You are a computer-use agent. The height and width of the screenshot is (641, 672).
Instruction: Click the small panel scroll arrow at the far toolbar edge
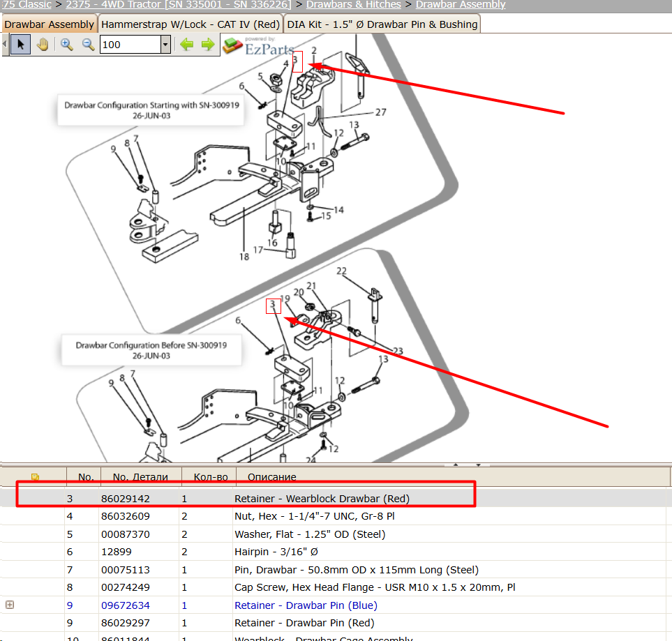click(4, 44)
